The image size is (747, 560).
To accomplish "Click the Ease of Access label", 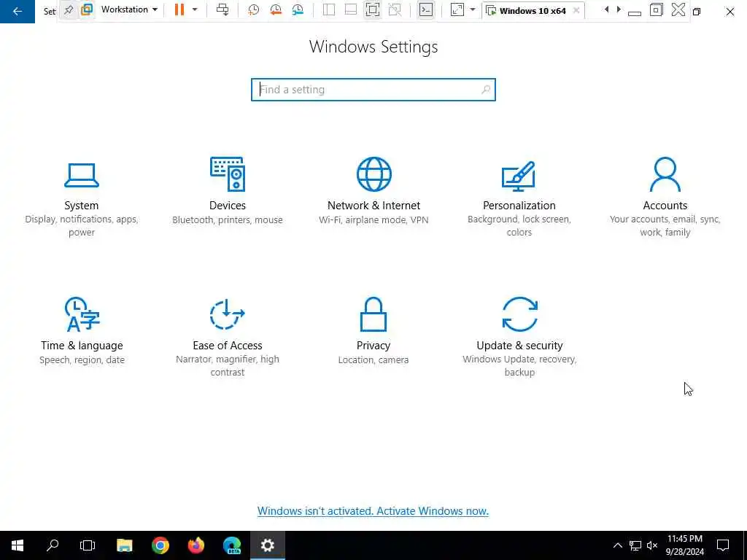I will pos(228,345).
